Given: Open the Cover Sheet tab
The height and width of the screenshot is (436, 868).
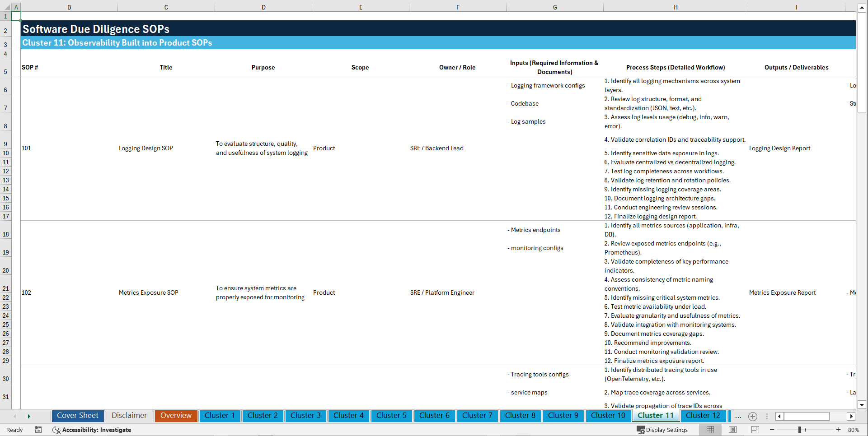Looking at the screenshot, I should pos(77,416).
